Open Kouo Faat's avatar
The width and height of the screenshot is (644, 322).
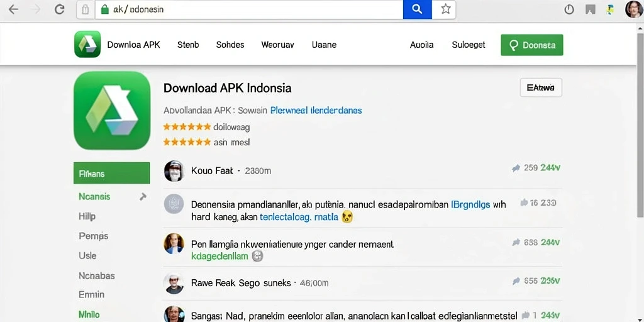(174, 171)
